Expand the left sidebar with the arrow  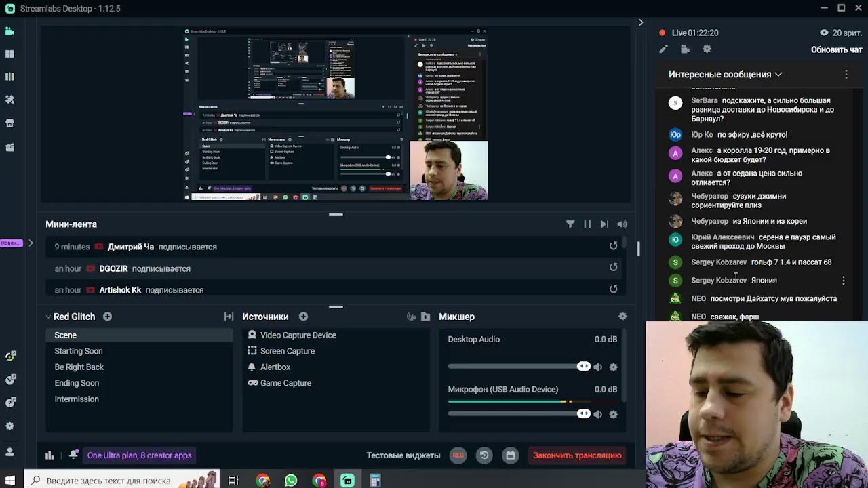(31, 243)
